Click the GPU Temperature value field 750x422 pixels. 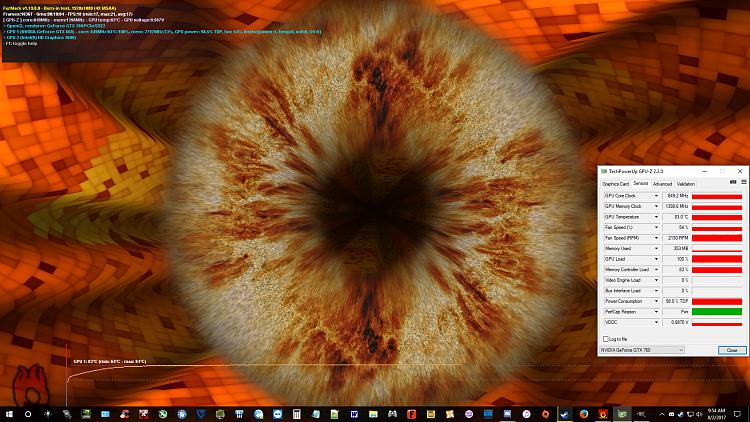coord(675,217)
